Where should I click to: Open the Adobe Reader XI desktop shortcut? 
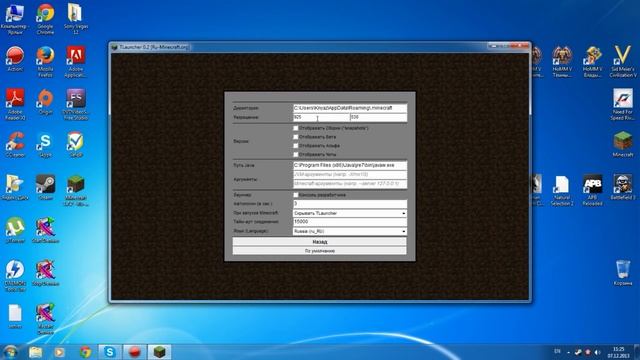tap(15, 104)
